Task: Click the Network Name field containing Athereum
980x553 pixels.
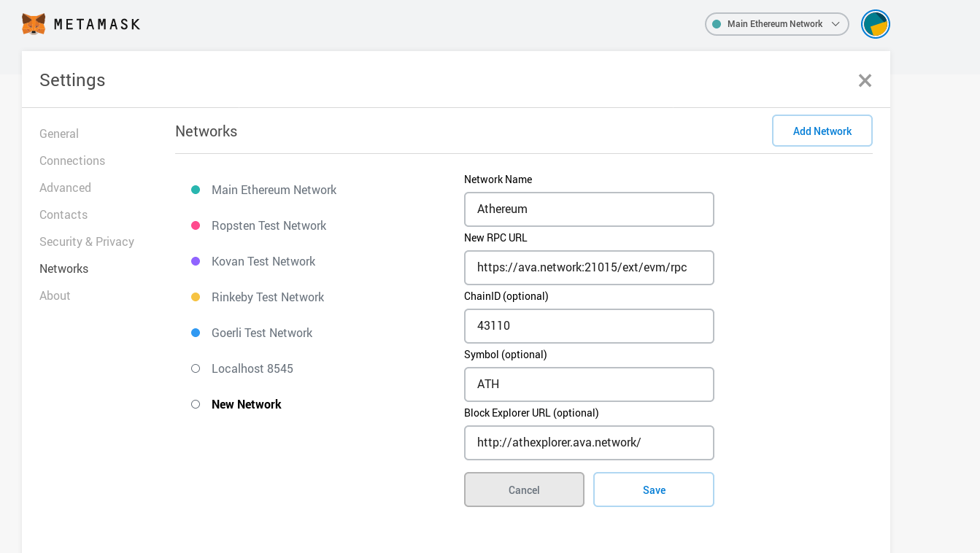Action: pyautogui.click(x=589, y=209)
